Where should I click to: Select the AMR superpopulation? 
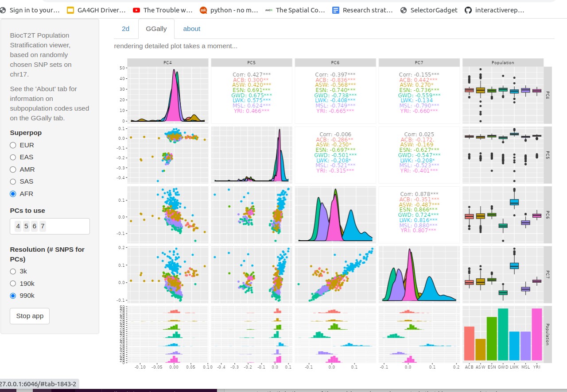(x=13, y=169)
